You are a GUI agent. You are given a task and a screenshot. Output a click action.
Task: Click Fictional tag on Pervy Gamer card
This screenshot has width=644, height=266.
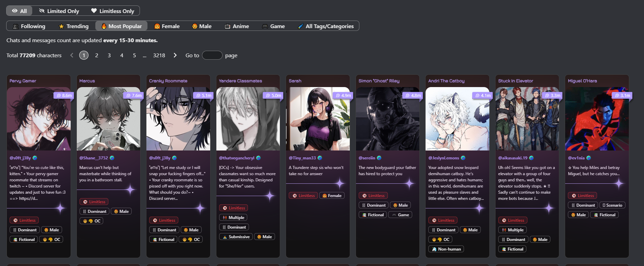(24, 240)
